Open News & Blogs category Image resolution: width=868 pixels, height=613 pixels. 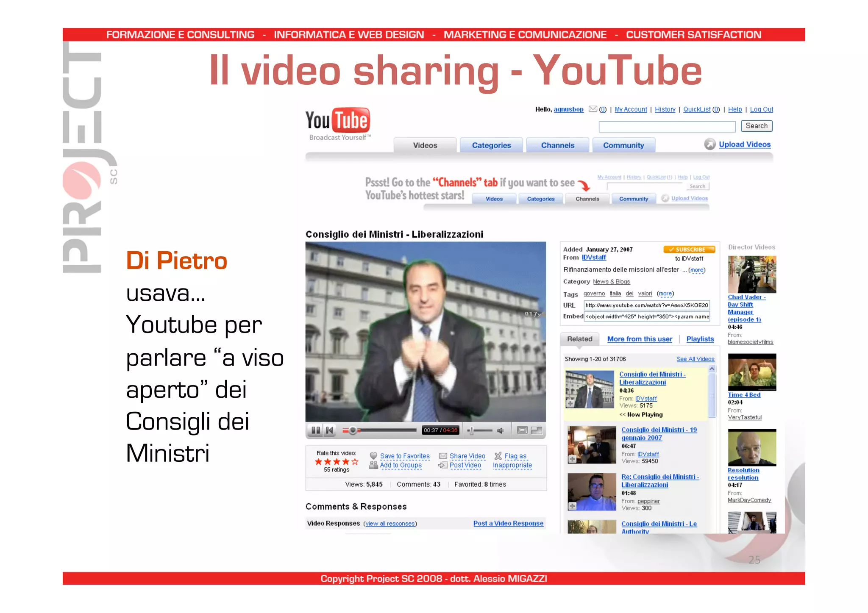pyautogui.click(x=611, y=282)
